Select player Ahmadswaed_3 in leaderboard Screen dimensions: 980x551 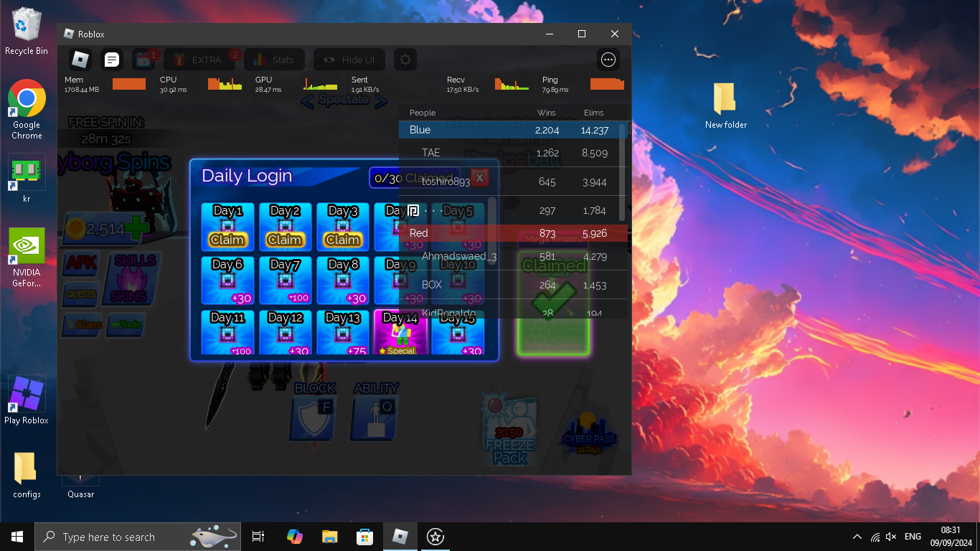[514, 256]
